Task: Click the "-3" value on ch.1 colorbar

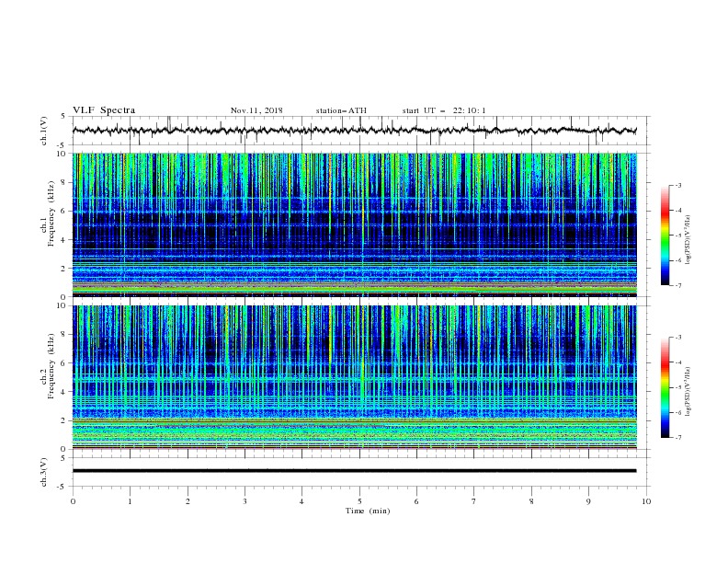Action: pos(677,185)
